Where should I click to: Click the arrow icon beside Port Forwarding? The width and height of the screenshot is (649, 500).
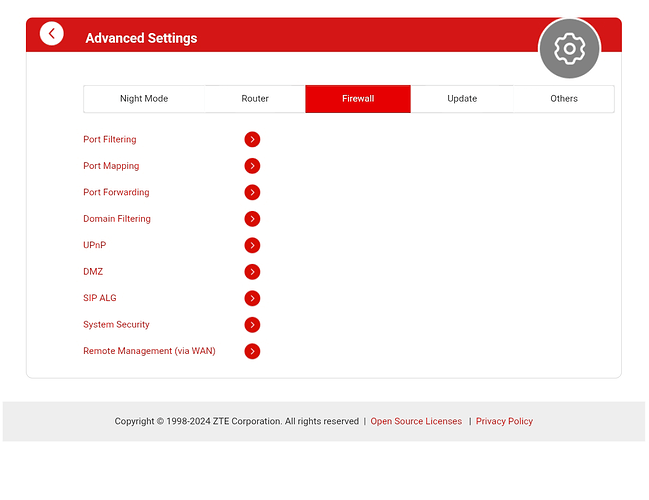252,193
